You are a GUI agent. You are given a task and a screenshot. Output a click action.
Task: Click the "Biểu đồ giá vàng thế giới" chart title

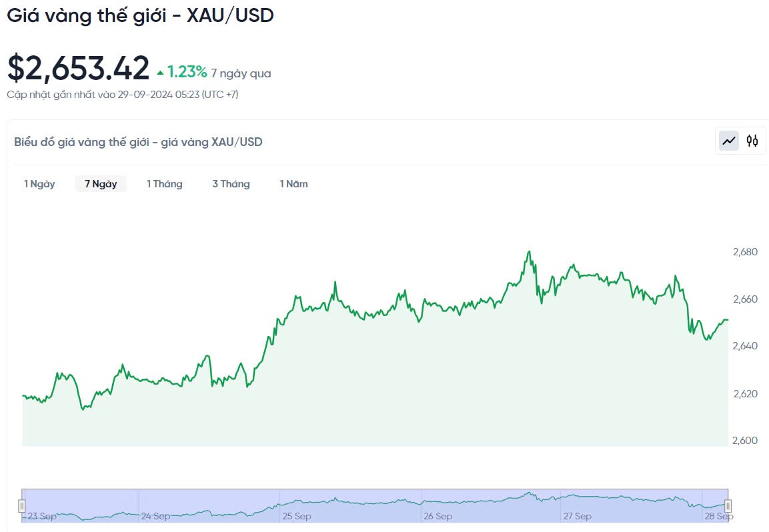coord(138,141)
